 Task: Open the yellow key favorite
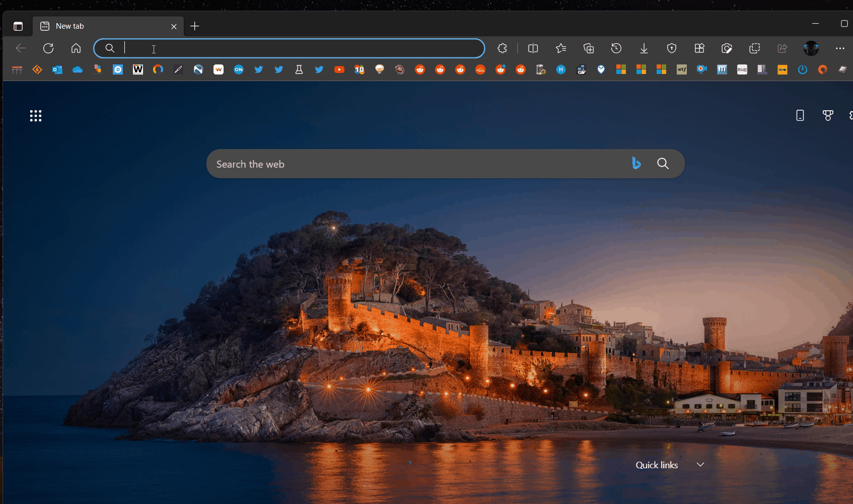coord(783,69)
